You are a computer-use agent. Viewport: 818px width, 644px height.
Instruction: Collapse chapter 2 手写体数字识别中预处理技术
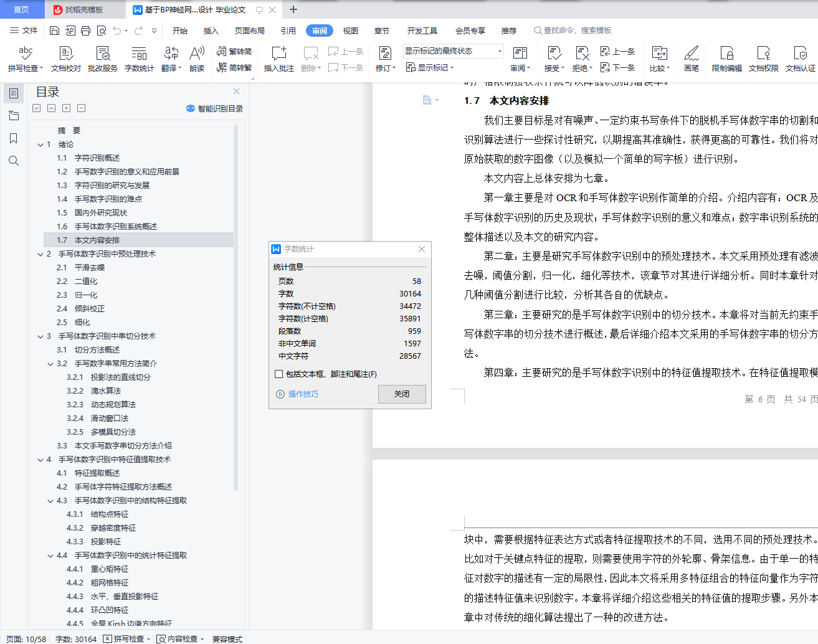[x=40, y=254]
